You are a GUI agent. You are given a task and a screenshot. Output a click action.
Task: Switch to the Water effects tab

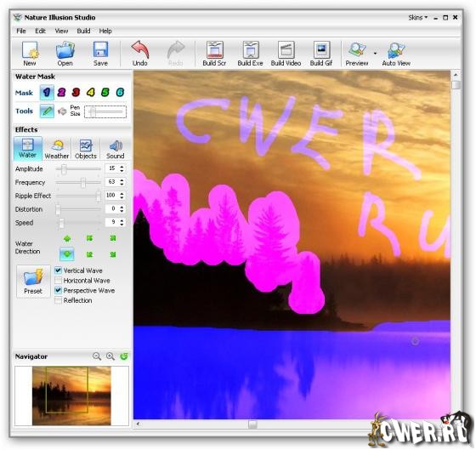[27, 148]
